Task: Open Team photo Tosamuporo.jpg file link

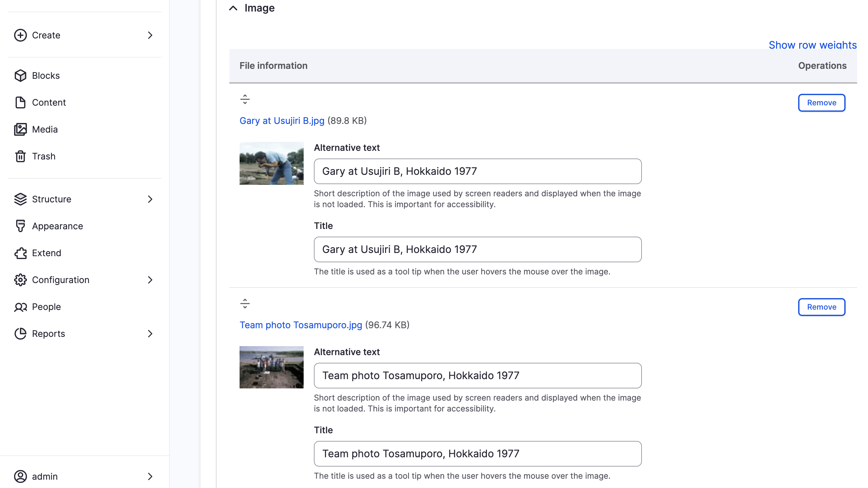Action: tap(300, 325)
